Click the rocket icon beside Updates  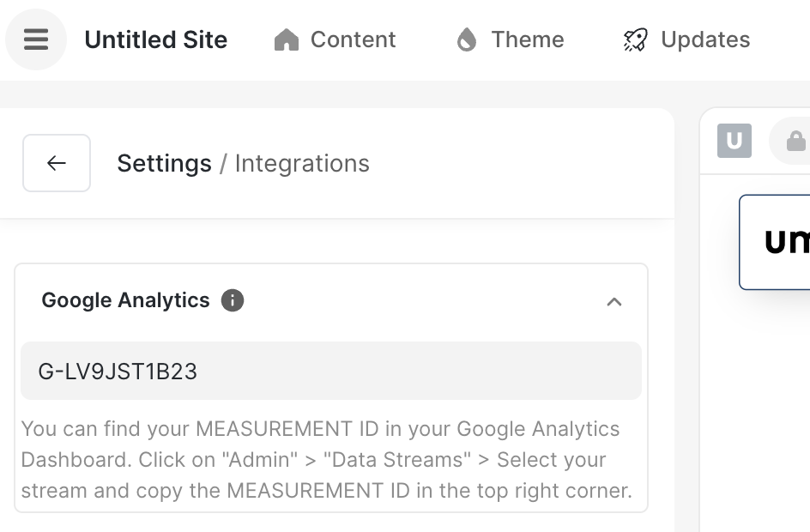pyautogui.click(x=636, y=40)
